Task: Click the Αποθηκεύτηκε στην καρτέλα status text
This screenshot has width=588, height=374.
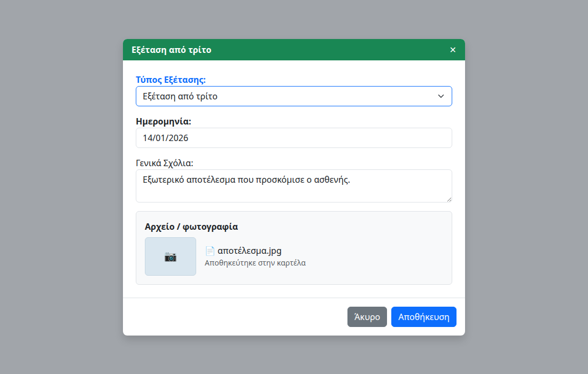Action: tap(255, 263)
